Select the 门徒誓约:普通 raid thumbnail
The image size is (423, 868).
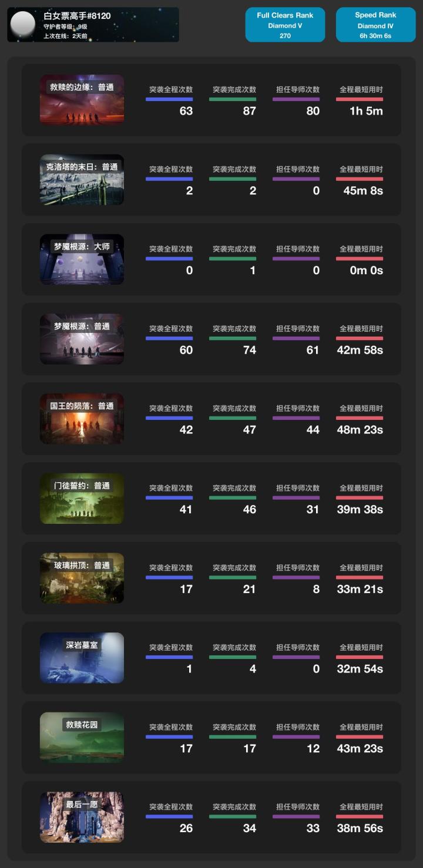(x=82, y=499)
